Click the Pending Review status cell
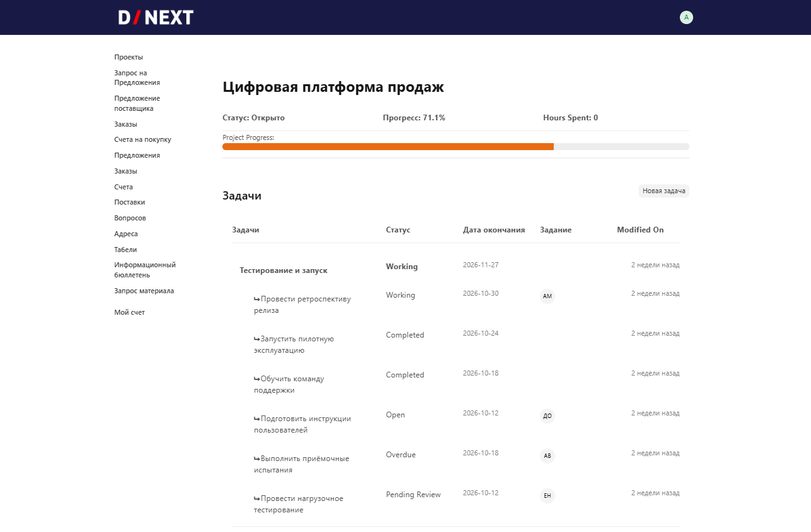811x532 pixels. coord(413,495)
